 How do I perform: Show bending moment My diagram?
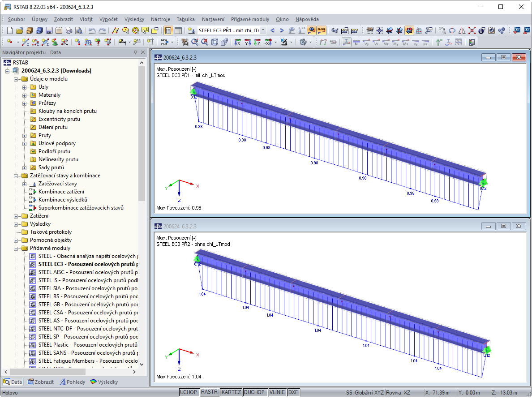(395, 42)
